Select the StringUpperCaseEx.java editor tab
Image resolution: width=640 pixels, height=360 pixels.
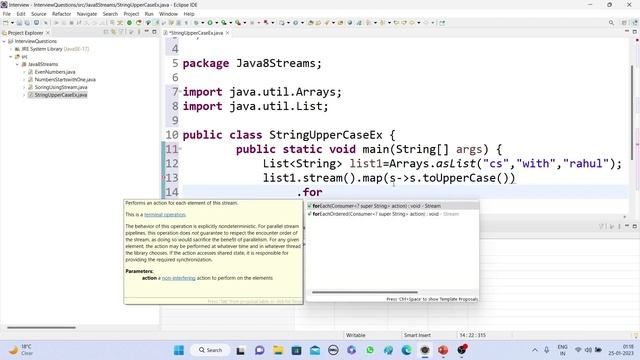pos(196,33)
